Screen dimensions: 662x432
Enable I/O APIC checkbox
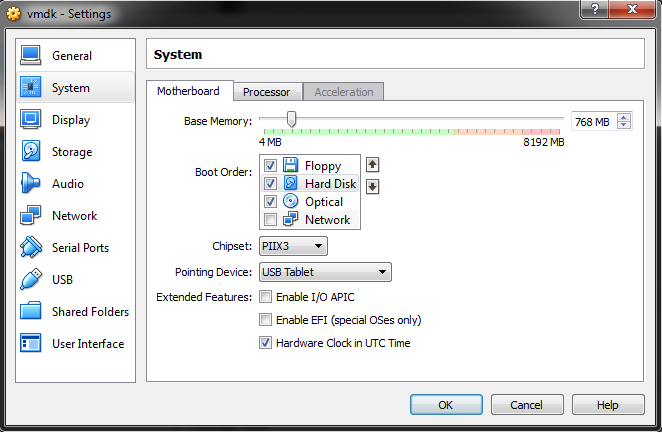(266, 297)
